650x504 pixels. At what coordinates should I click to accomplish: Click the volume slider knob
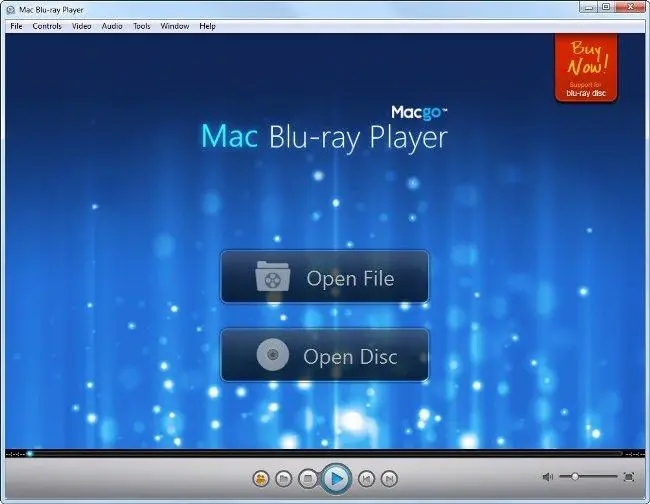tap(575, 477)
